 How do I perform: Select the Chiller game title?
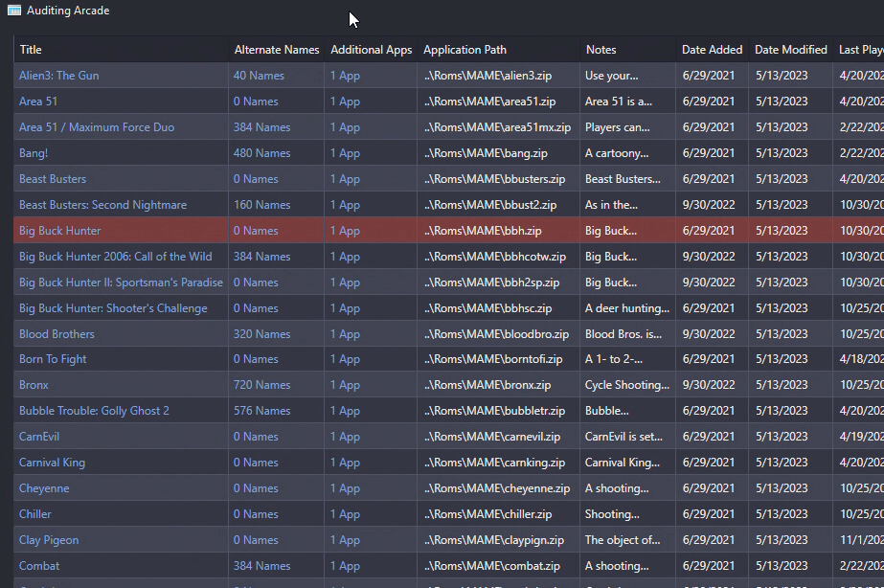35,514
